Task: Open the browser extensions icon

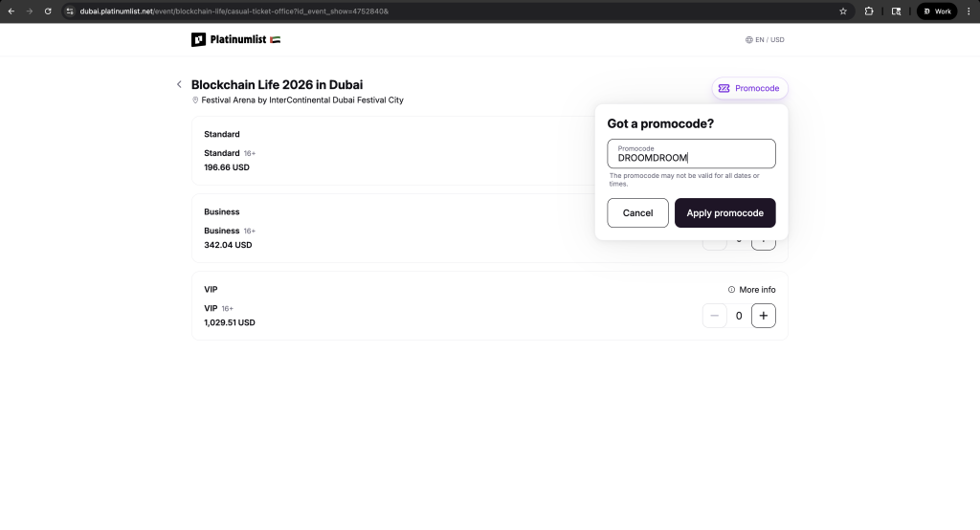Action: click(869, 11)
